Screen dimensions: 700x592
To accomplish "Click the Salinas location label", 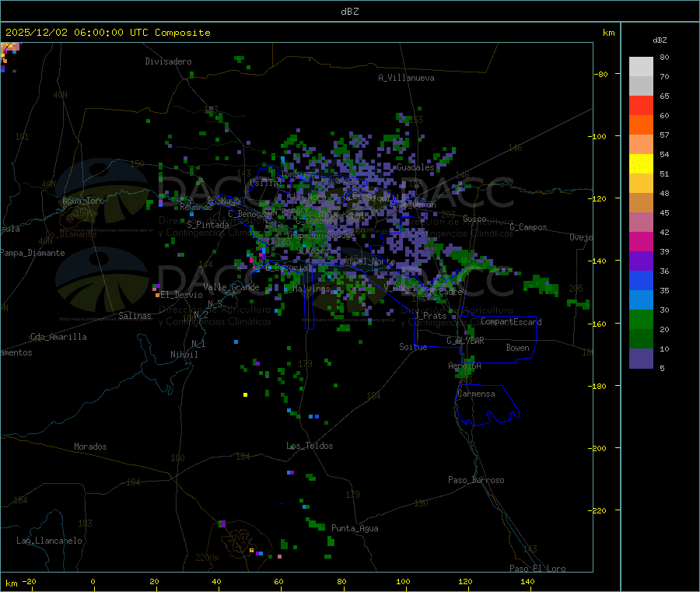I will coord(135,316).
